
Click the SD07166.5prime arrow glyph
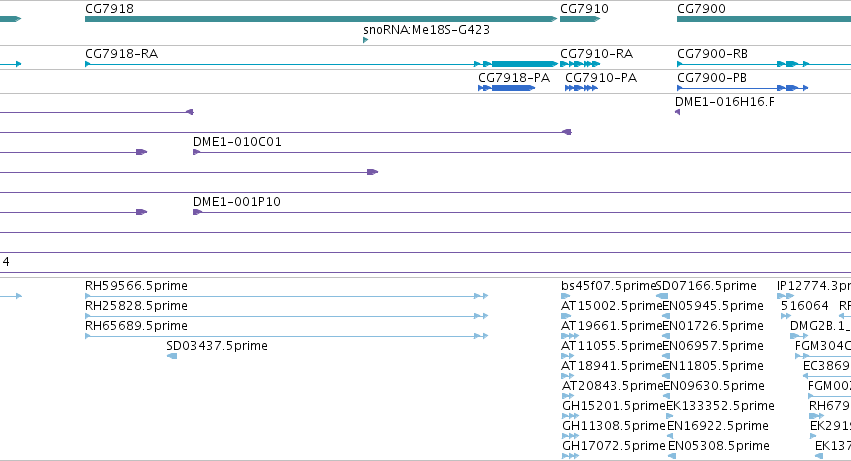pyautogui.click(x=662, y=296)
